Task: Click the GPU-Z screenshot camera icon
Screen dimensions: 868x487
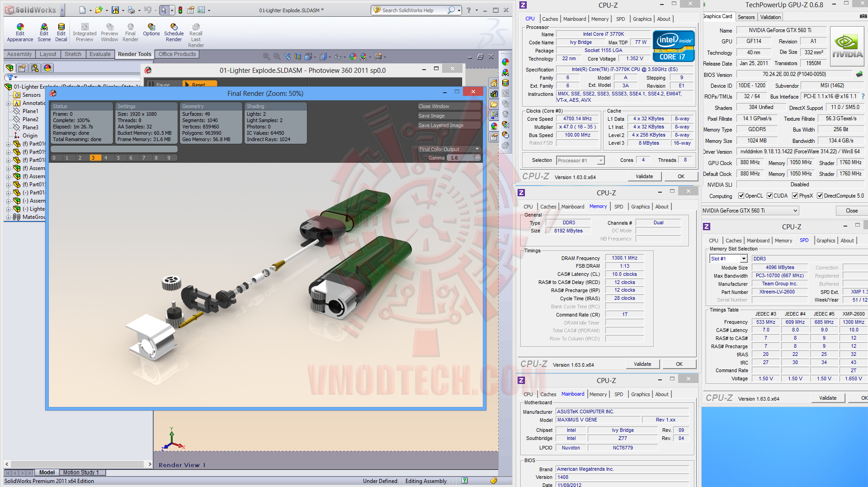Action: 863,16
